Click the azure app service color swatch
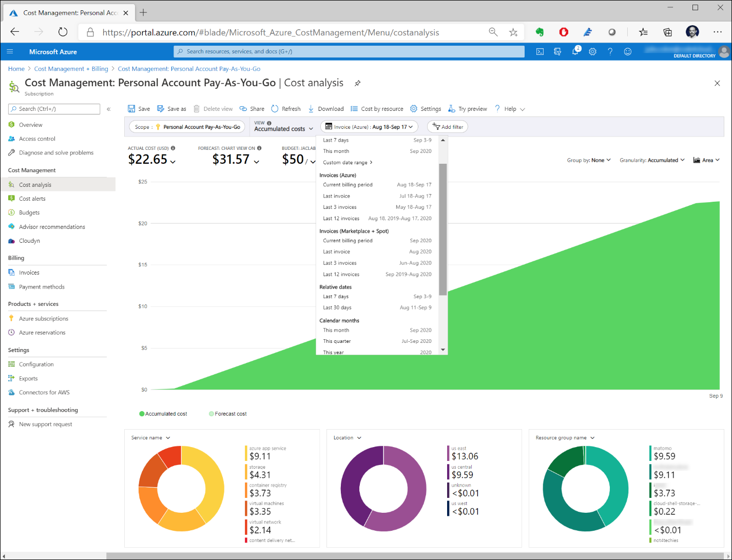The width and height of the screenshot is (732, 560). pyautogui.click(x=246, y=453)
